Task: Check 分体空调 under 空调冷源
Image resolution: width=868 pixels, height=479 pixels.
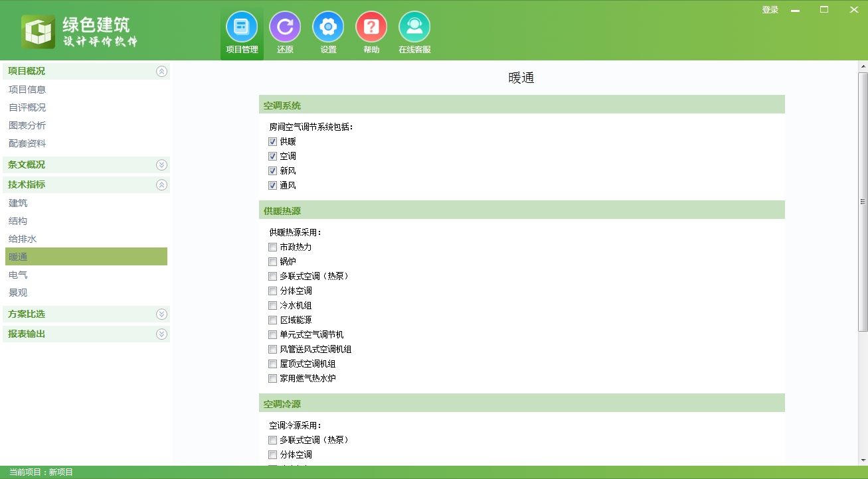Action: click(272, 454)
